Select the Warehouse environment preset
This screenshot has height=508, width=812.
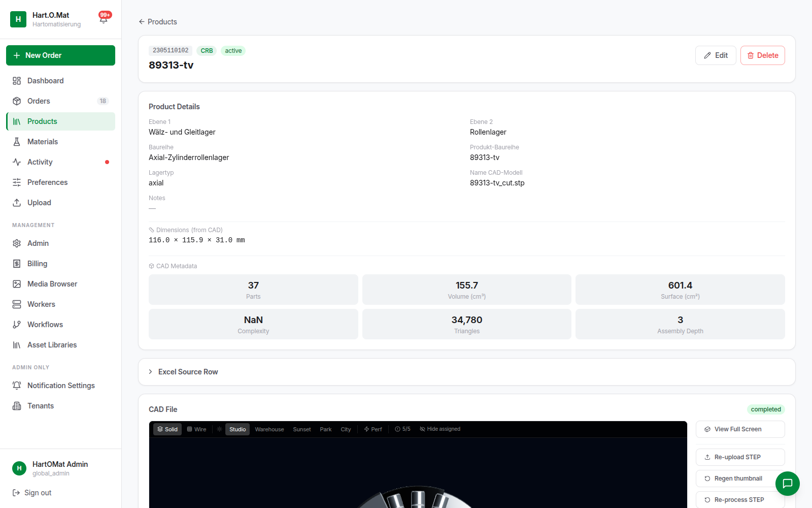click(x=269, y=429)
